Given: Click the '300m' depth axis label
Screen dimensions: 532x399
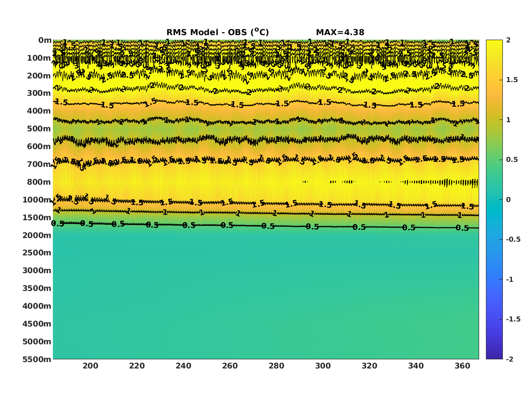Looking at the screenshot, I should coord(39,93).
